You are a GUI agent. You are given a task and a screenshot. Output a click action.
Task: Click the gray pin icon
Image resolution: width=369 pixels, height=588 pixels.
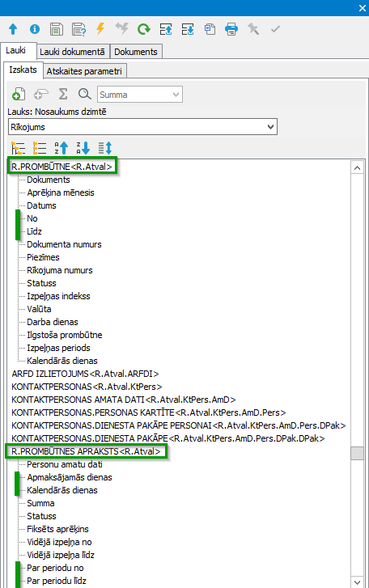[x=253, y=28]
